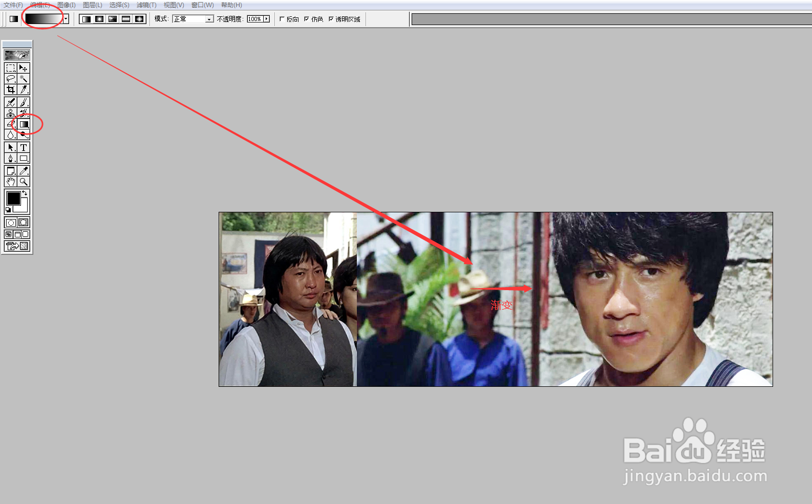Screen dimensions: 812x504
Task: Click the toolbox title bar
Action: point(17,45)
